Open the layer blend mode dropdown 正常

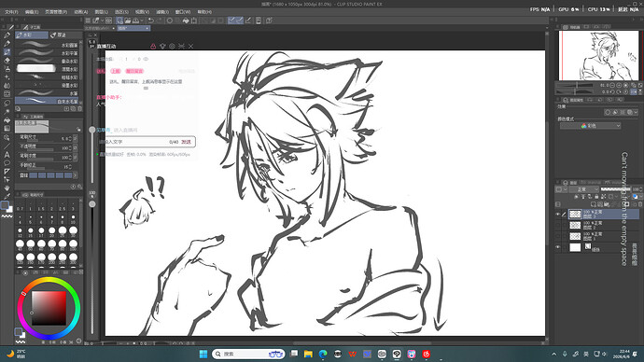pos(584,189)
